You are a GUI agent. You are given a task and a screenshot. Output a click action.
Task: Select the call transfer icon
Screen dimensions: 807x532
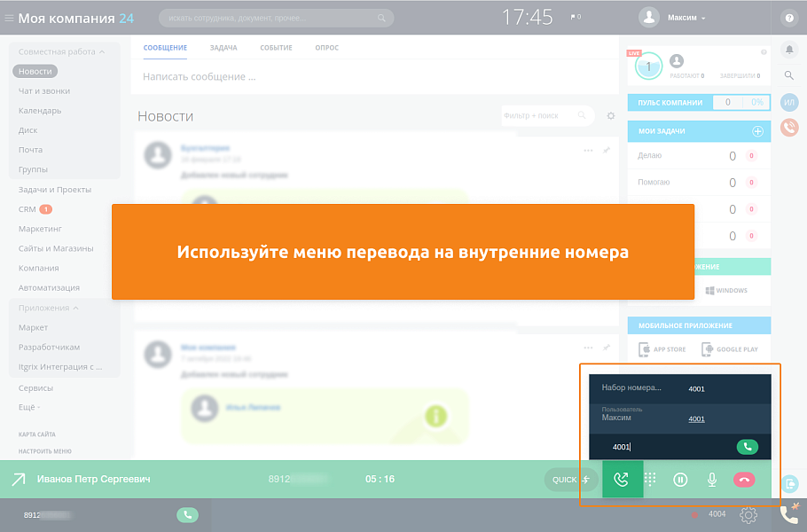623,479
